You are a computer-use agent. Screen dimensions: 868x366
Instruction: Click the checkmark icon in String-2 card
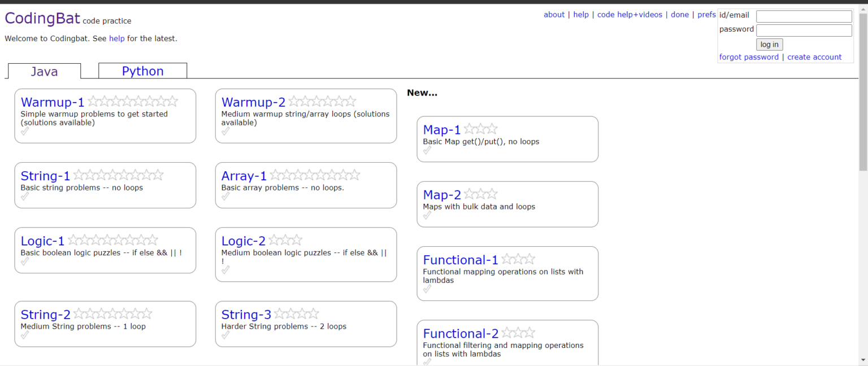click(x=25, y=335)
